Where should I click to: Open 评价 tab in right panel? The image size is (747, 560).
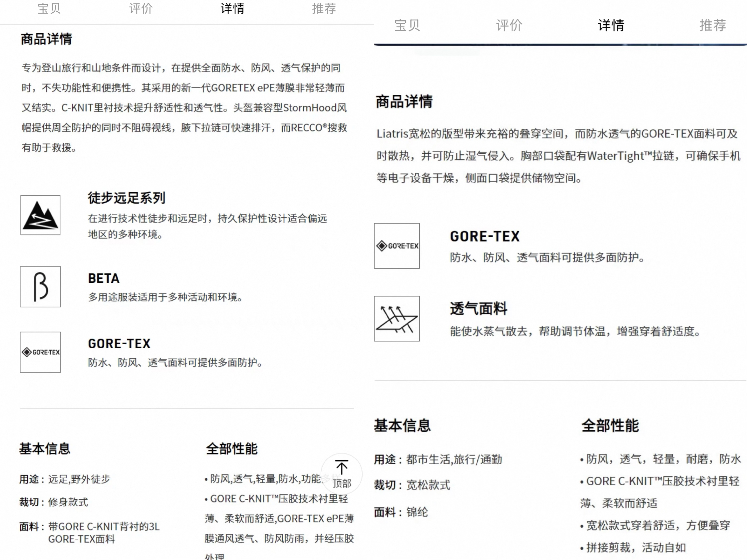(x=509, y=25)
